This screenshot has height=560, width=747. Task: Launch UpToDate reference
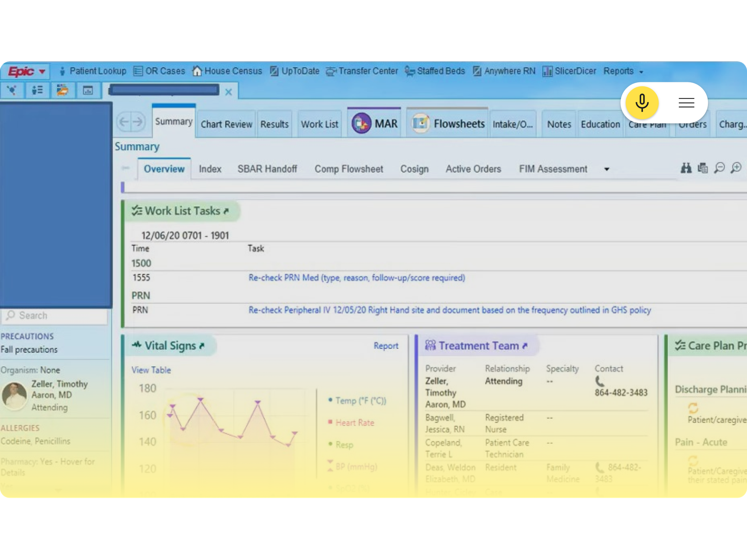point(295,71)
